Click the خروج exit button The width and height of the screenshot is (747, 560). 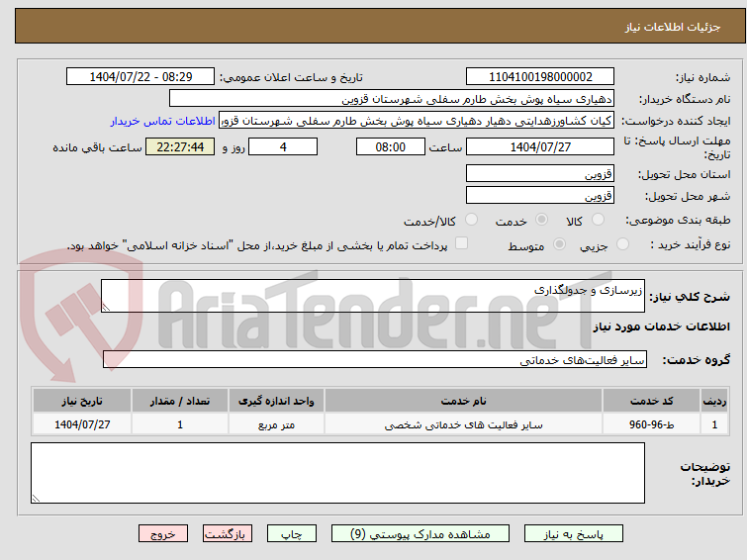click(163, 534)
